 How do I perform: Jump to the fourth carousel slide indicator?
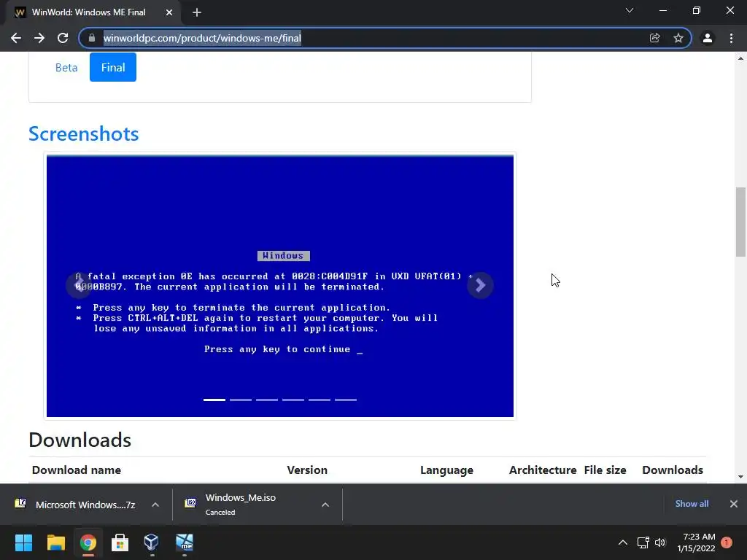coord(293,400)
